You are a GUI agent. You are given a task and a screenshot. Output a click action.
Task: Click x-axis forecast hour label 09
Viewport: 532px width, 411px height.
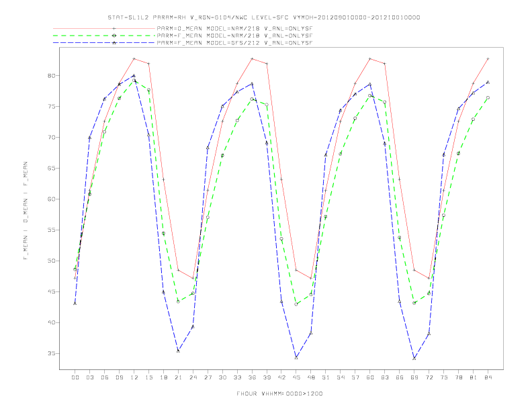[x=120, y=377]
